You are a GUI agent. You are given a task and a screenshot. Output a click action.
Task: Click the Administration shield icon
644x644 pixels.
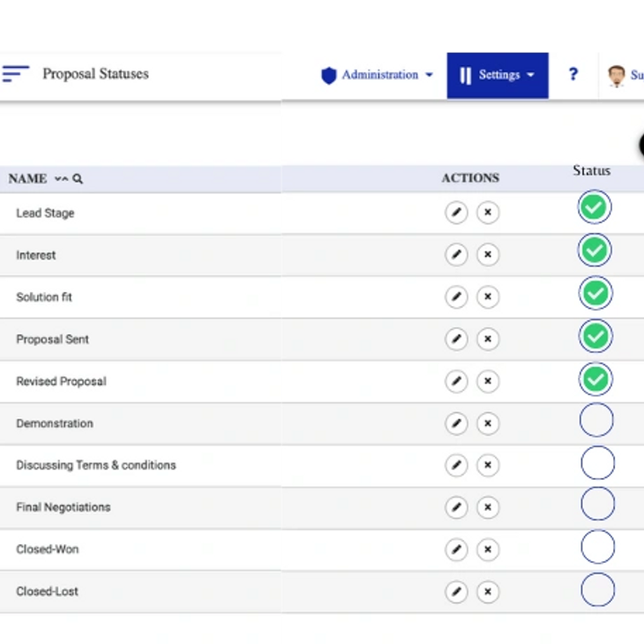coord(328,75)
